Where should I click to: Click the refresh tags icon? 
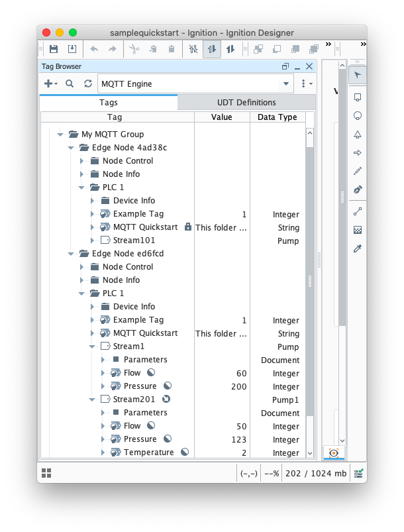[88, 83]
